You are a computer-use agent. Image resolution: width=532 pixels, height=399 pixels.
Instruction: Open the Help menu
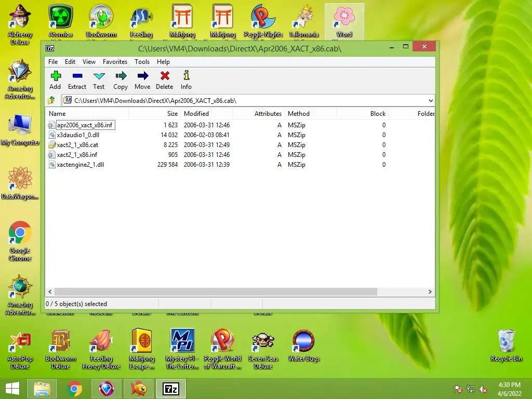tap(163, 62)
